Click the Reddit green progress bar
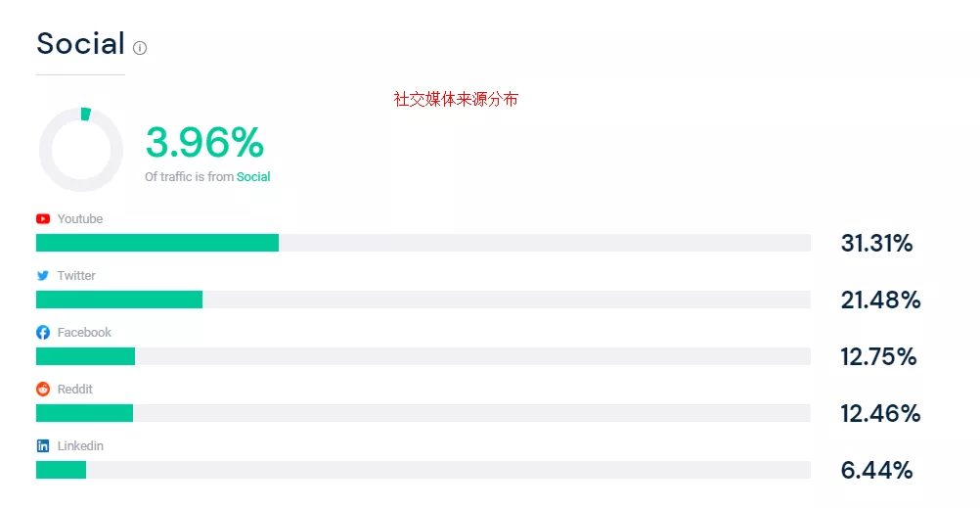 click(x=84, y=413)
